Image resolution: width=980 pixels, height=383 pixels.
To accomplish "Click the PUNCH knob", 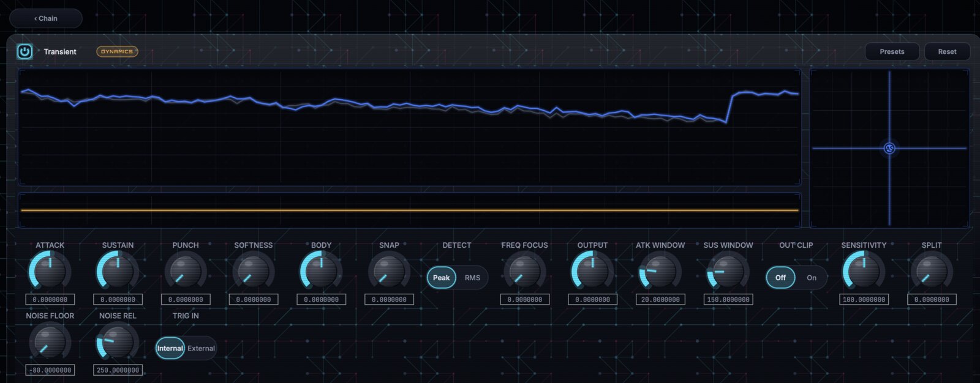I will pos(186,271).
